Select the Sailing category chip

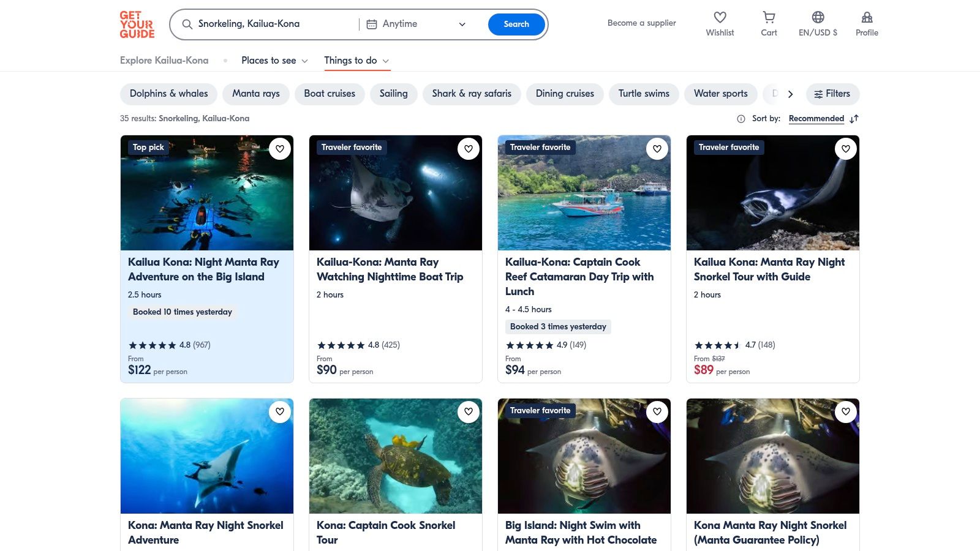point(394,94)
